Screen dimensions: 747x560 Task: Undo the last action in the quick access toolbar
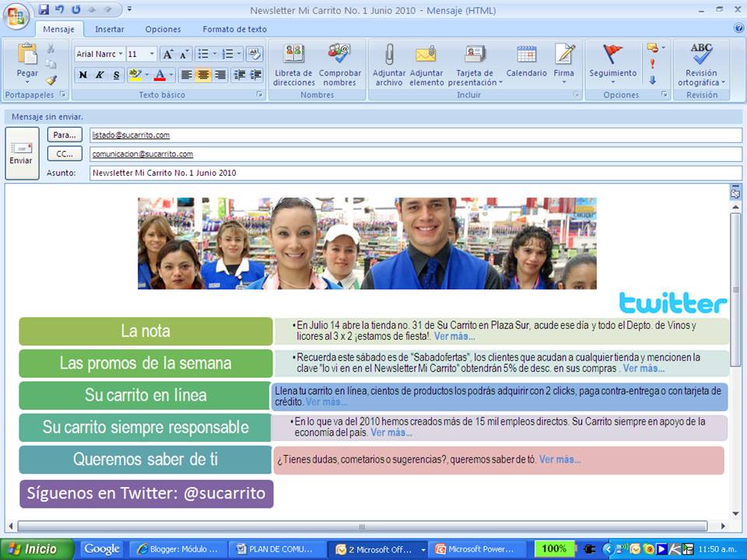click(59, 9)
